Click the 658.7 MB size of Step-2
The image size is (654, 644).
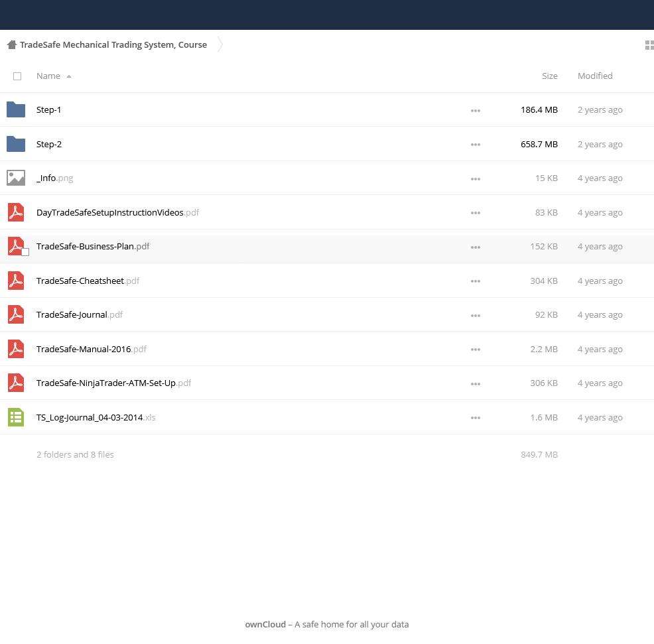click(539, 144)
